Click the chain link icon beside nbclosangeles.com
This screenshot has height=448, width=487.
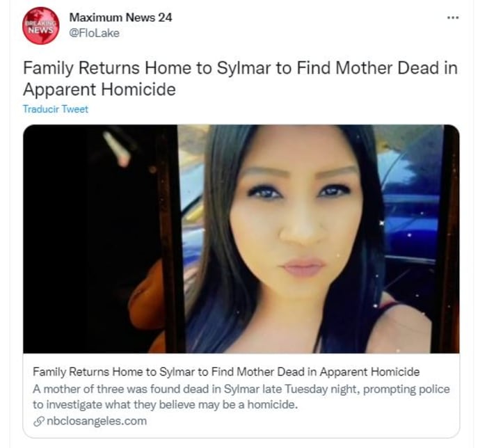[x=38, y=422]
